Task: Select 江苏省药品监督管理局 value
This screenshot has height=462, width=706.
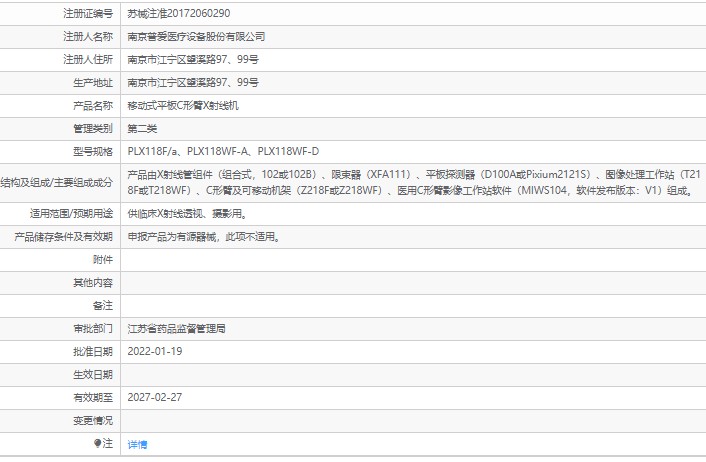Action: click(176, 329)
